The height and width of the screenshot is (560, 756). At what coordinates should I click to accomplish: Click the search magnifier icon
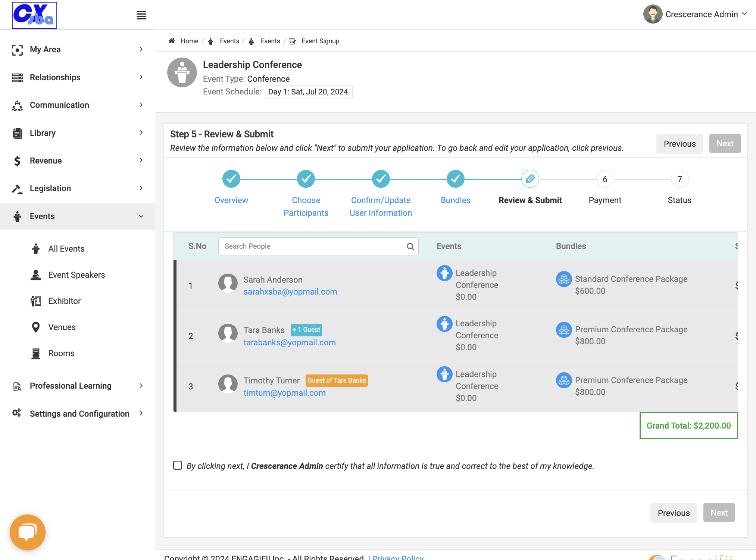[x=410, y=246]
